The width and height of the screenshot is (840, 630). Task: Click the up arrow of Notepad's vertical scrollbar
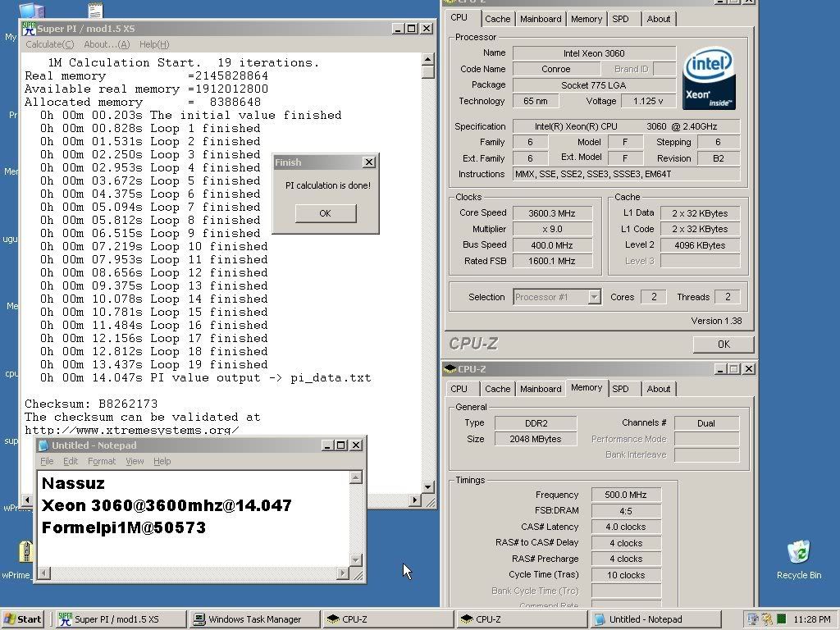[x=356, y=477]
